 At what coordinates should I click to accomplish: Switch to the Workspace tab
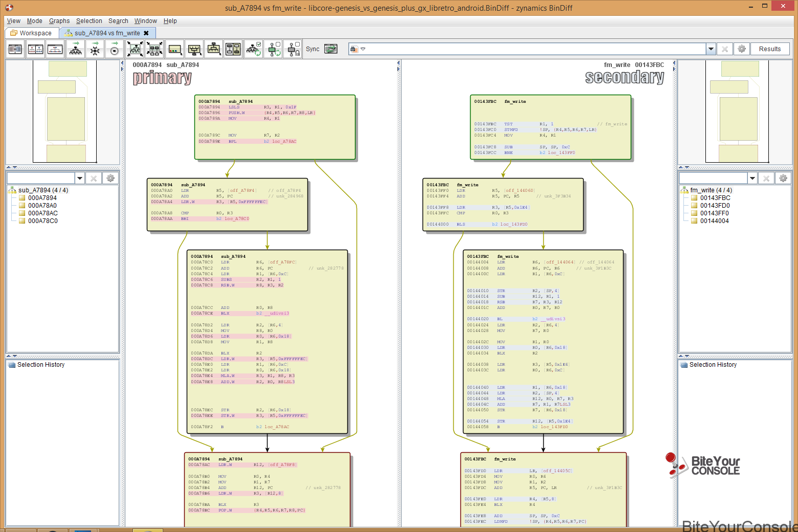click(32, 33)
